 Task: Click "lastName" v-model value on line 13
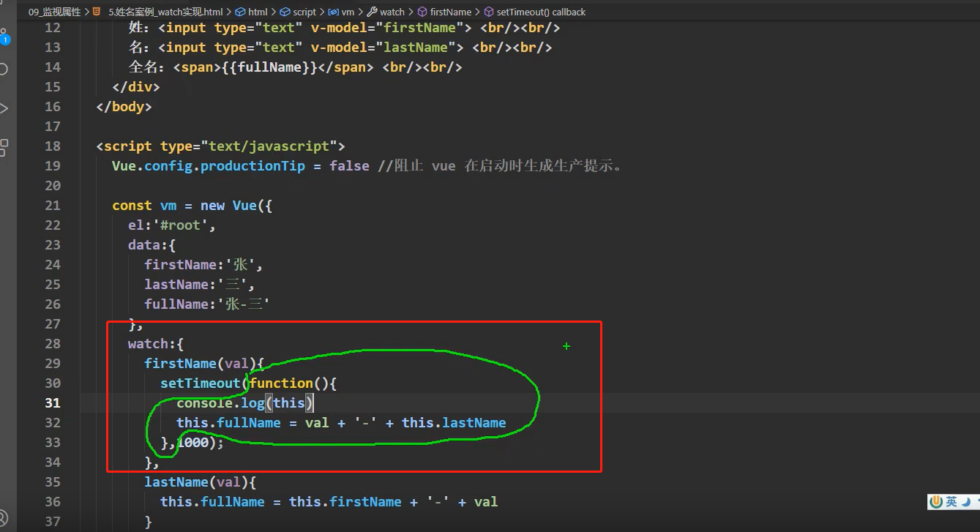click(415, 48)
